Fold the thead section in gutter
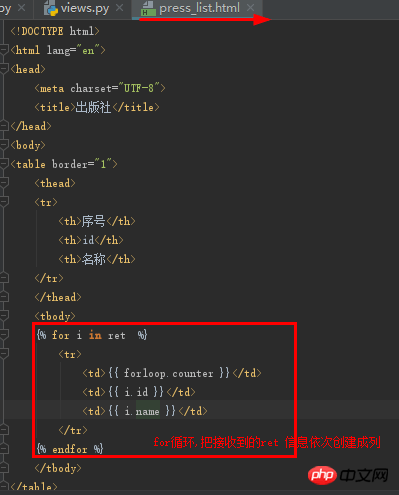The height and width of the screenshot is (495, 399). click(4, 183)
